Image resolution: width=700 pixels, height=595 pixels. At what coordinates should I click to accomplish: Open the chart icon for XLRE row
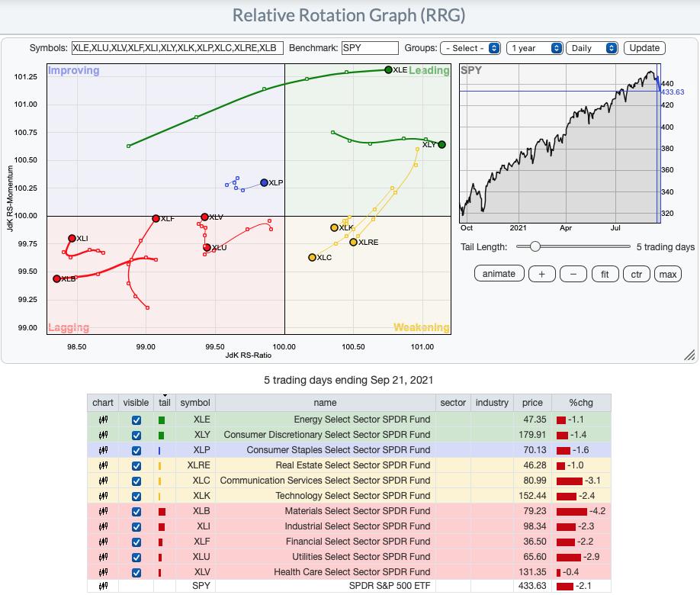point(103,465)
